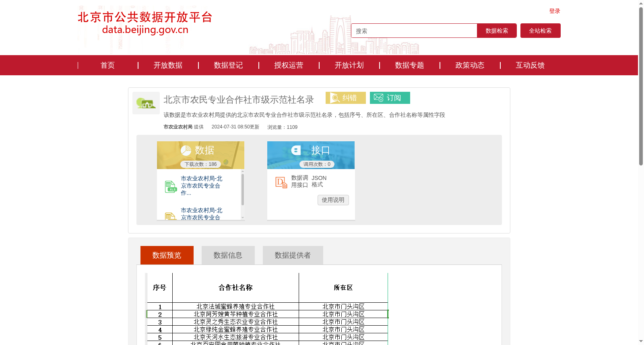Click the 数据调用接口 label
The width and height of the screenshot is (644, 345).
299,182
